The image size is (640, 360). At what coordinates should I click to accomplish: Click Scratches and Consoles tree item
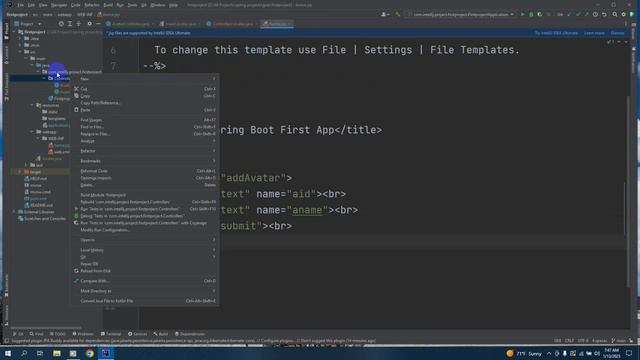44,219
